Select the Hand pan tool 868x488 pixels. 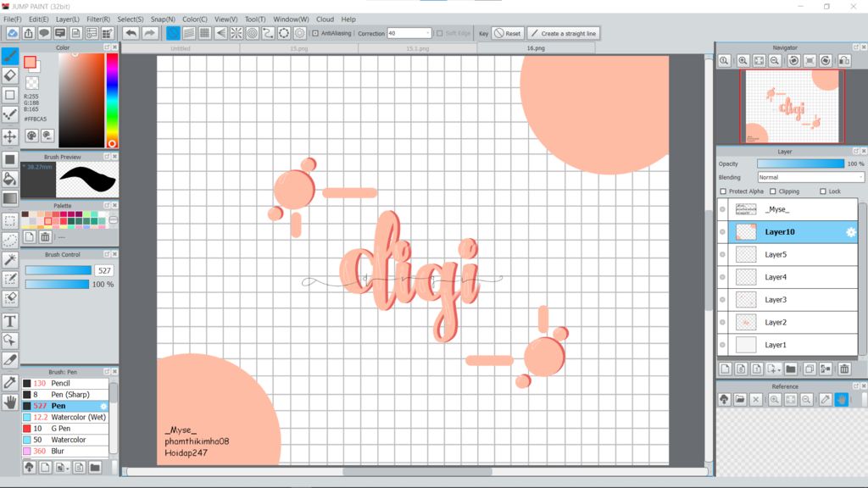click(10, 402)
